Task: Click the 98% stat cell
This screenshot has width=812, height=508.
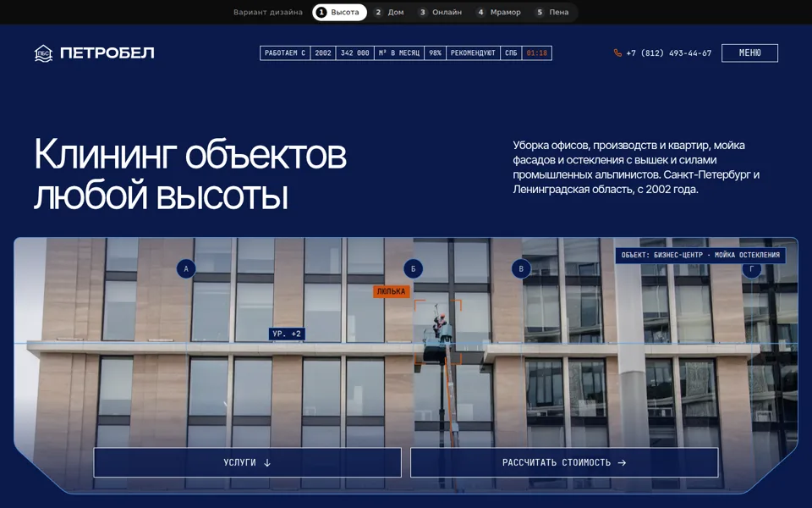Action: [x=436, y=52]
